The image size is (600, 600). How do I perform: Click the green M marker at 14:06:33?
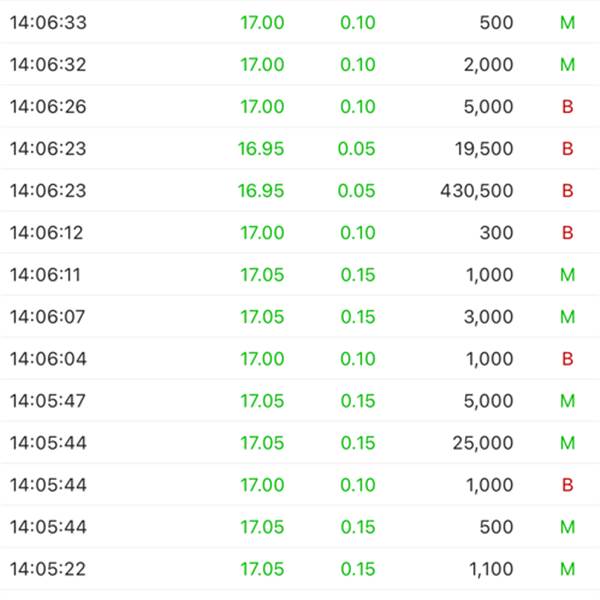567,23
